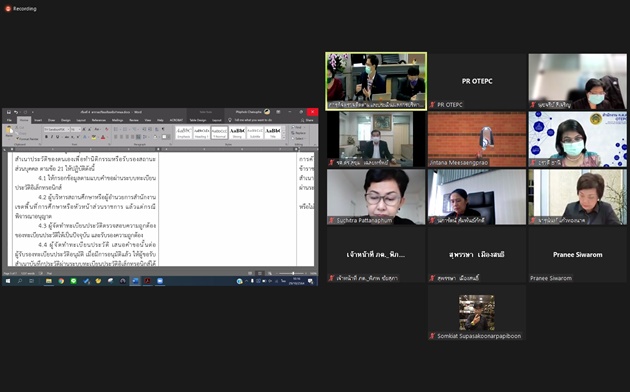The image size is (630, 392).
Task: Open Clipboard pane launcher
Action: click(x=40, y=144)
